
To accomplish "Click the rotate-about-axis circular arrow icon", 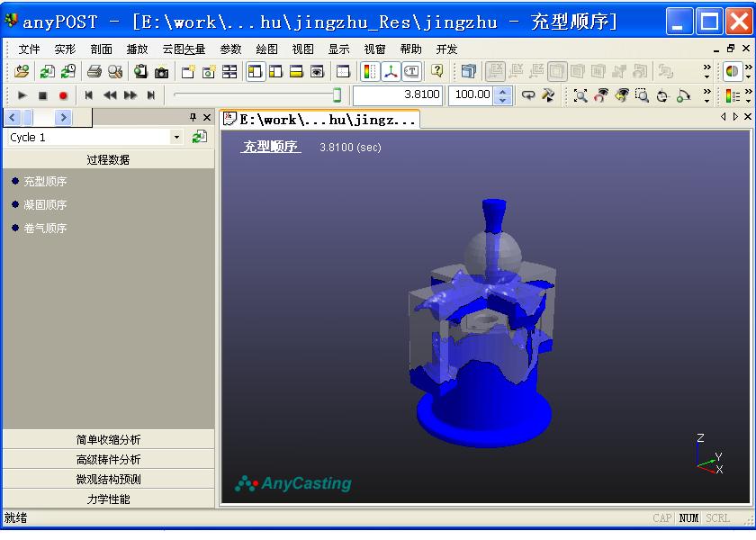I will click(x=663, y=95).
